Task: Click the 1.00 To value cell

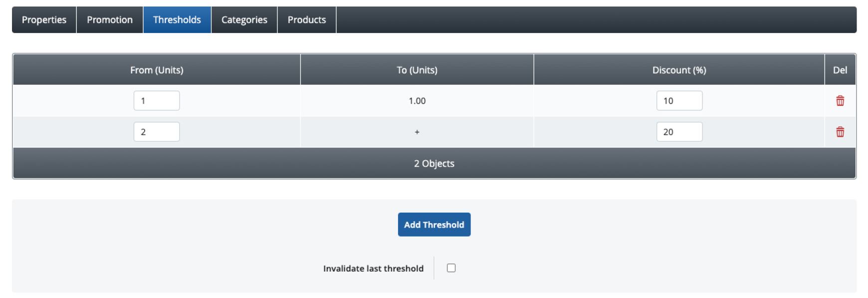Action: [x=417, y=101]
